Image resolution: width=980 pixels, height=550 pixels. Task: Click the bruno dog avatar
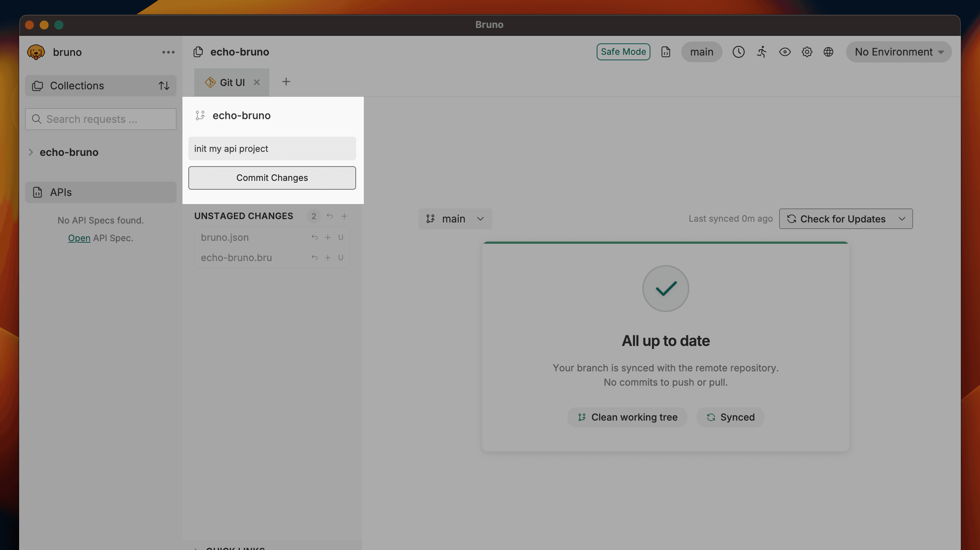click(35, 52)
